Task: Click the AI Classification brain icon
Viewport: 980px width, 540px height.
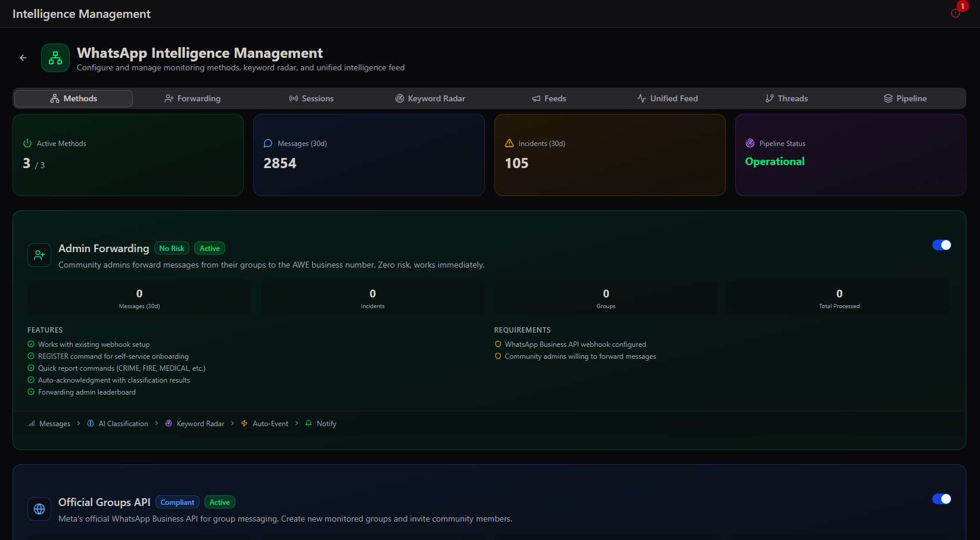Action: point(91,423)
